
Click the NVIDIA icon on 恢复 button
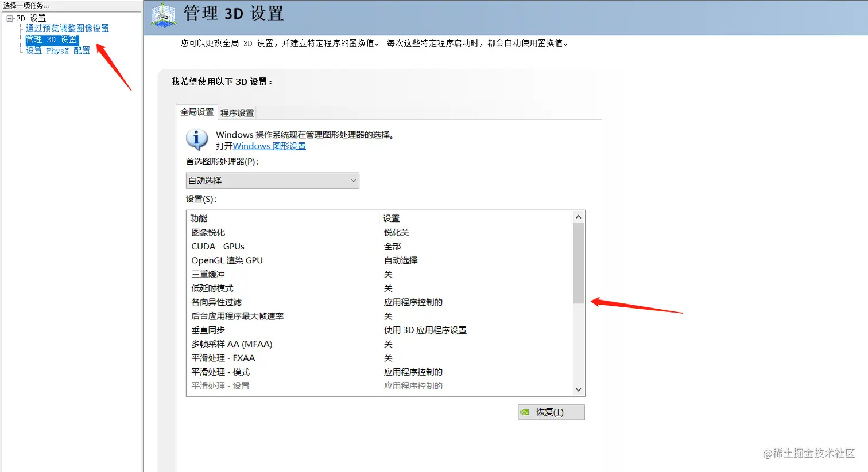[x=524, y=412]
